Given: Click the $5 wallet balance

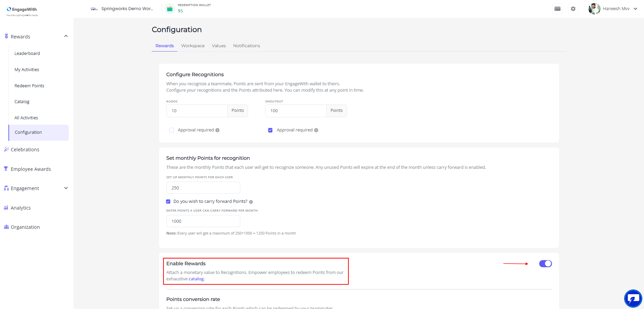Looking at the screenshot, I should click(x=180, y=11).
